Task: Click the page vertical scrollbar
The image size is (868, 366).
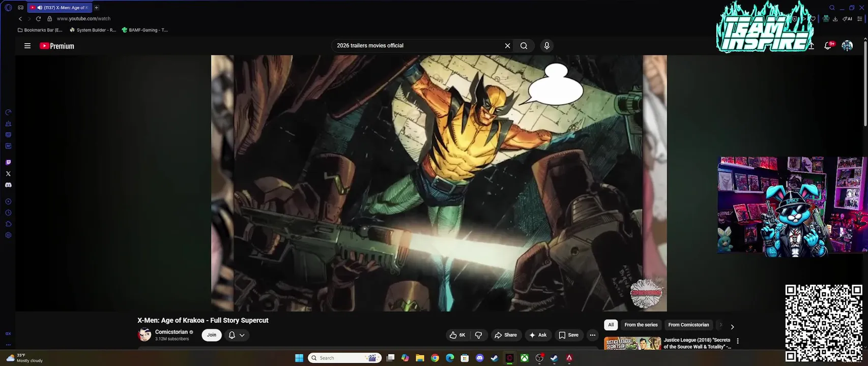Action: click(x=865, y=83)
